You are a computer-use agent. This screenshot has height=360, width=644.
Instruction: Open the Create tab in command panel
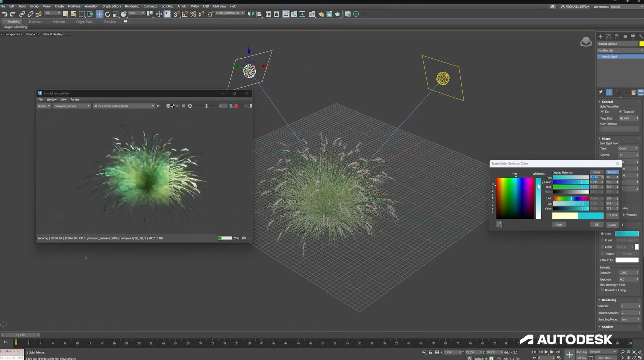click(600, 36)
